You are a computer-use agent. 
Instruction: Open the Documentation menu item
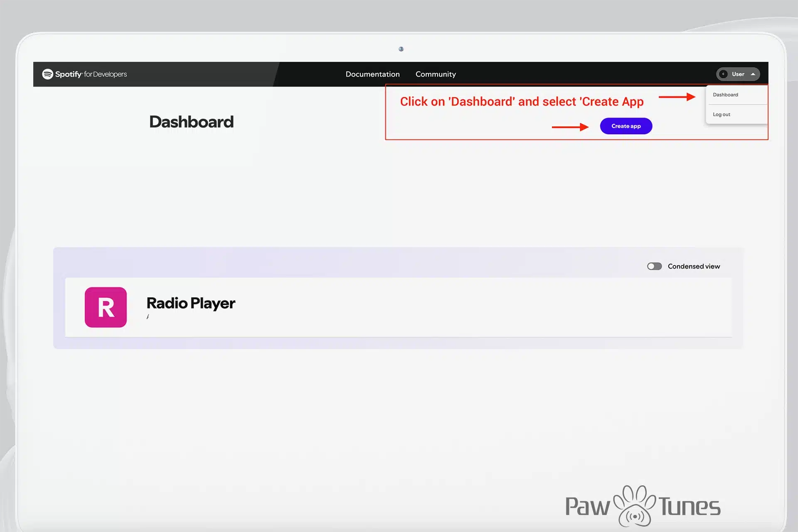click(372, 74)
